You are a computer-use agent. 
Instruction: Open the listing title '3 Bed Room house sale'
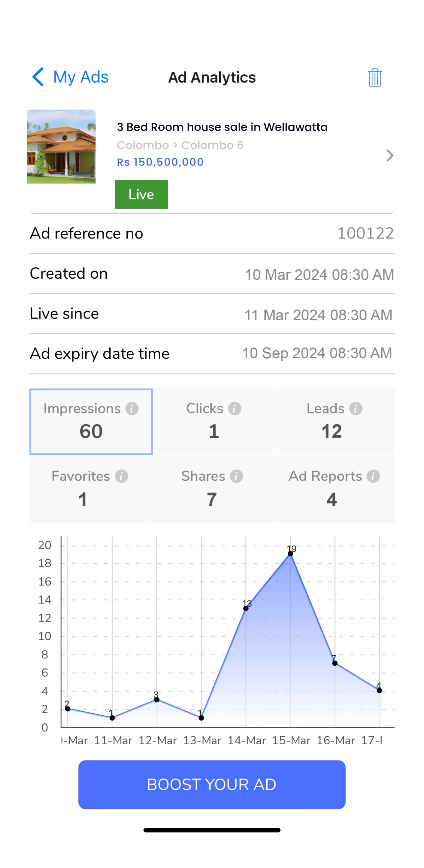[222, 127]
